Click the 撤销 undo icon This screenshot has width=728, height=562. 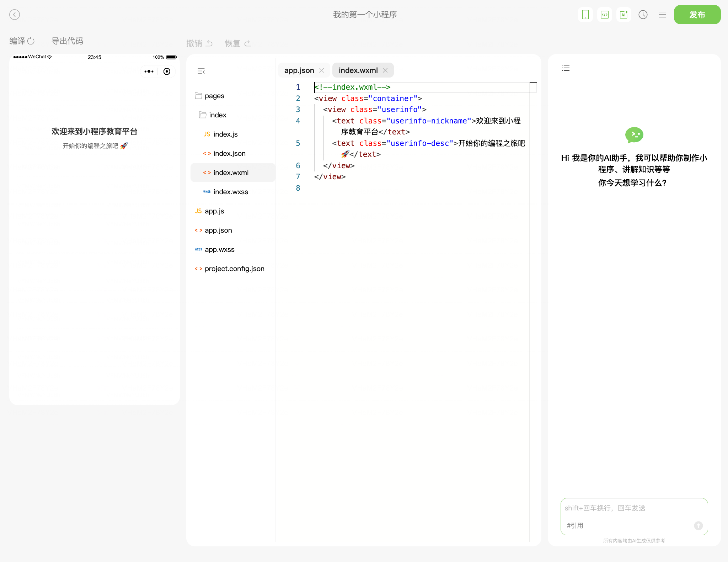tap(209, 43)
